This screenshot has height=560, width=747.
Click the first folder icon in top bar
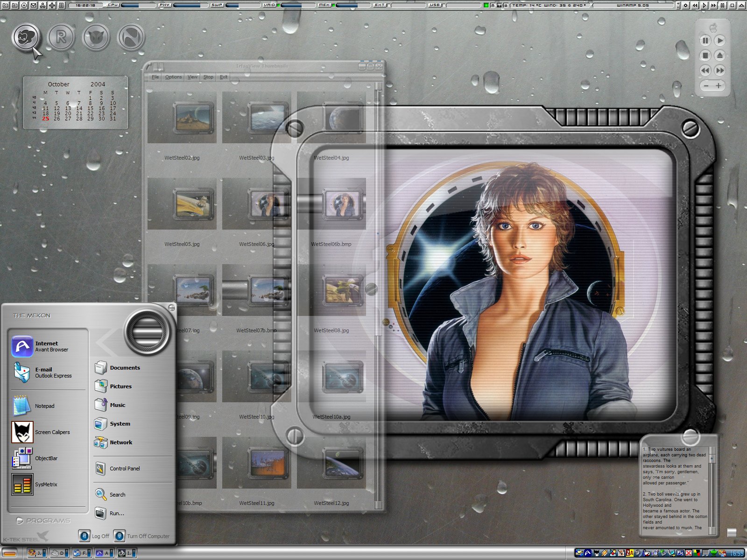click(x=5, y=5)
